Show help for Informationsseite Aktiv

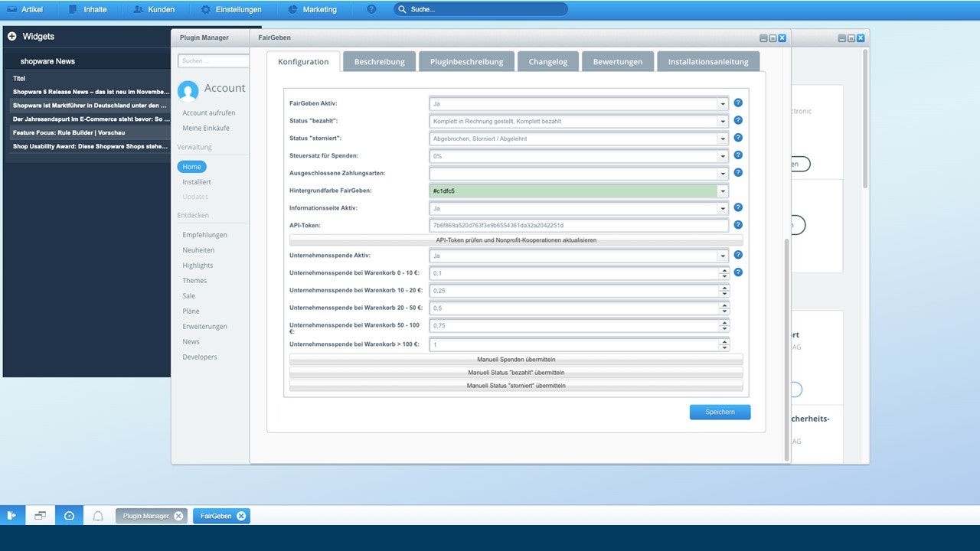pos(738,207)
